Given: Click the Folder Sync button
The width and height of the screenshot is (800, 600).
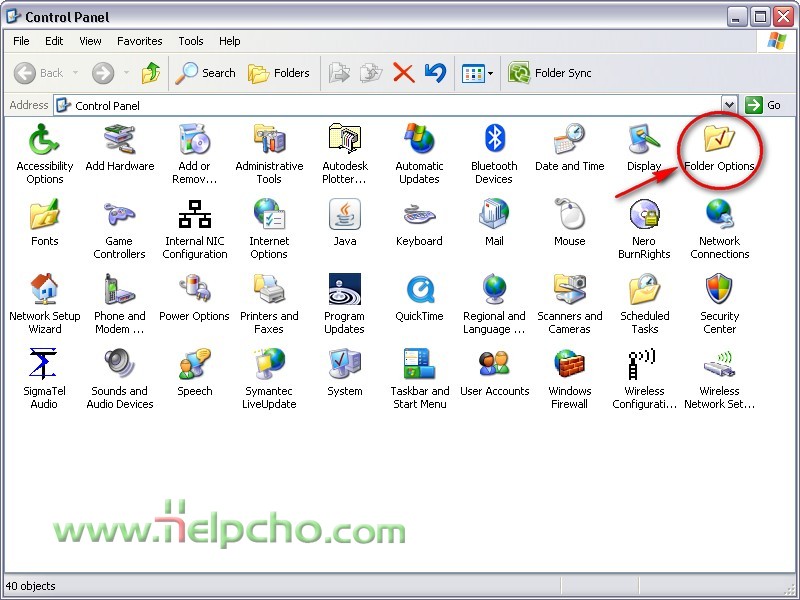Looking at the screenshot, I should (x=550, y=73).
